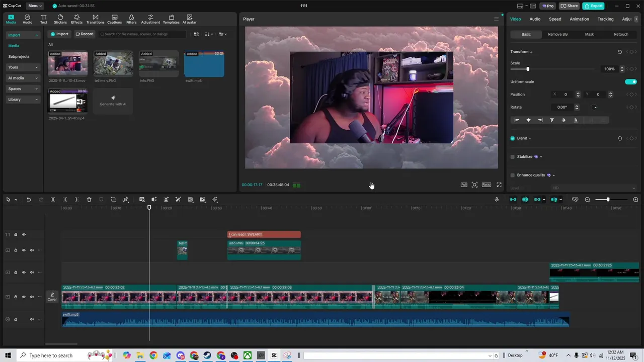The width and height of the screenshot is (644, 362).
Task: Collapse the Import section chevron
Action: (36, 35)
